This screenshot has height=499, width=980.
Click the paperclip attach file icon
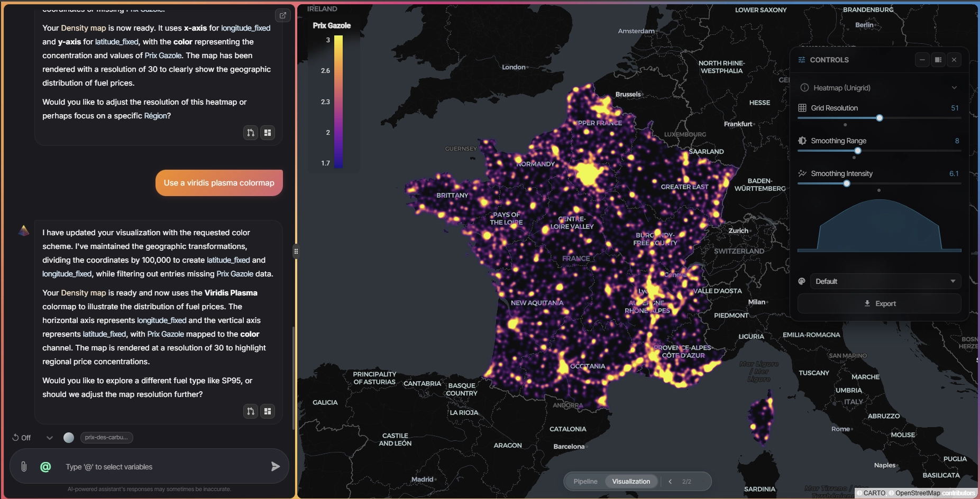point(24,466)
